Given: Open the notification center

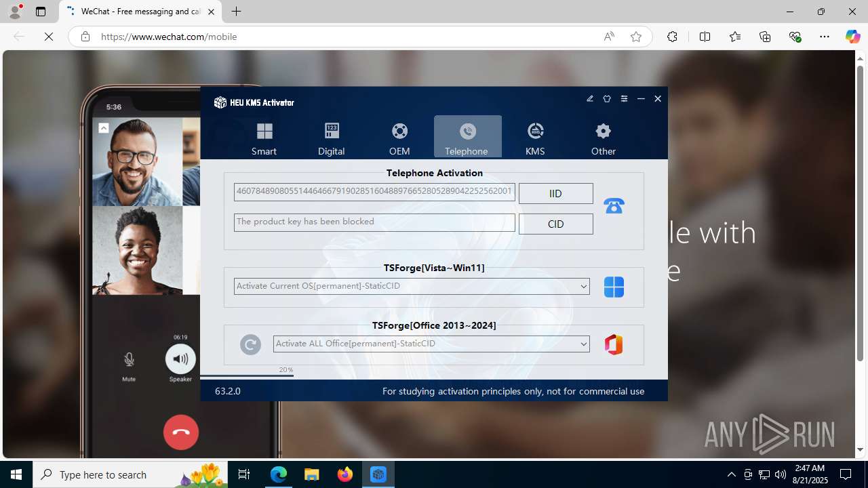Looking at the screenshot, I should tap(846, 474).
